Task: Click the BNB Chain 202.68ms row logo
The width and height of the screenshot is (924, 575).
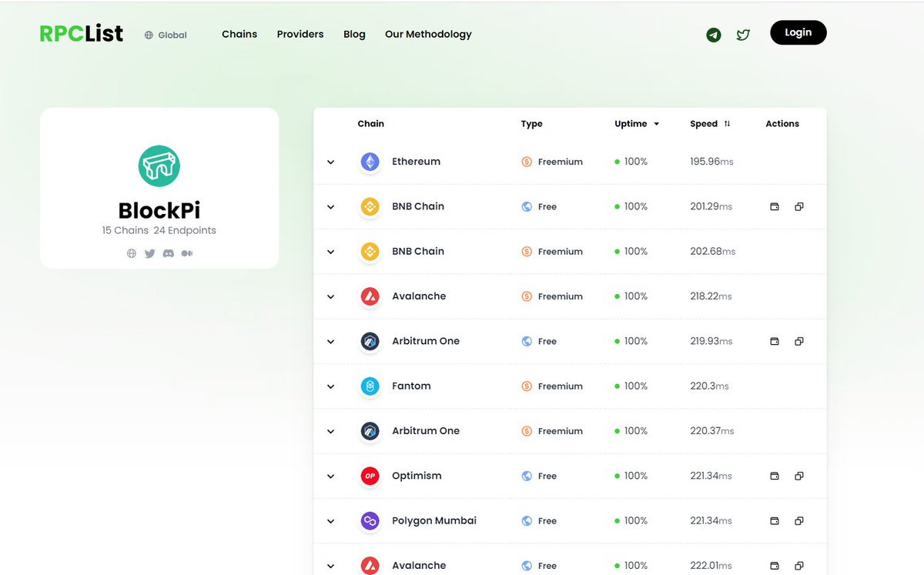Action: pyautogui.click(x=370, y=252)
